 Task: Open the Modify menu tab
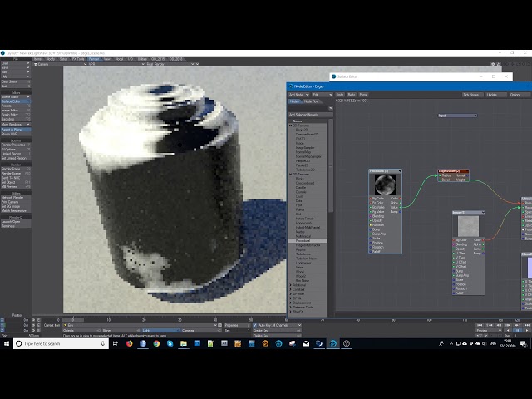pyautogui.click(x=51, y=59)
